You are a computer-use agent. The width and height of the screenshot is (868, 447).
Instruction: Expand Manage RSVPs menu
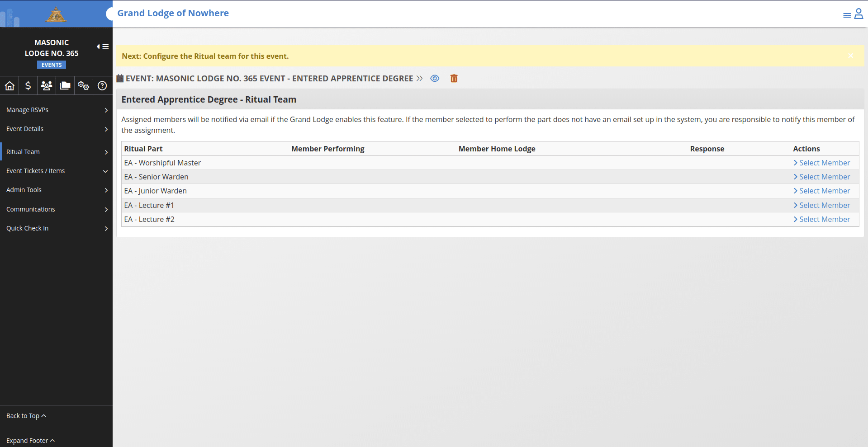[56, 110]
